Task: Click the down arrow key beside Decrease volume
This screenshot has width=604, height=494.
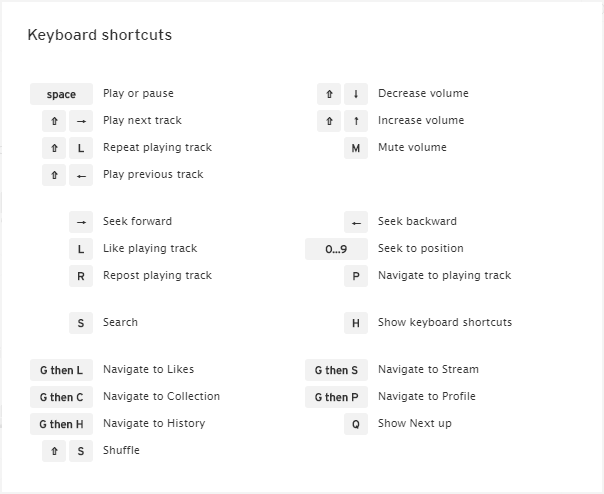Action: click(356, 94)
